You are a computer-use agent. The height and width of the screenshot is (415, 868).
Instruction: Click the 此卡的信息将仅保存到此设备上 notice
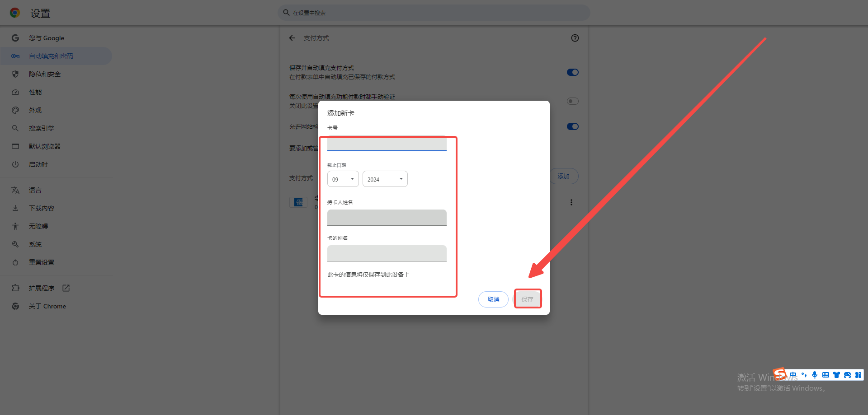pos(368,275)
